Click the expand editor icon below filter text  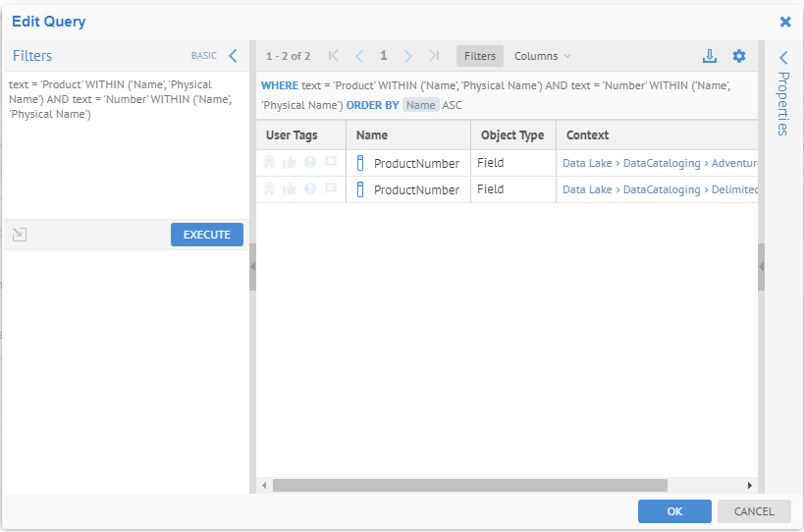[20, 235]
